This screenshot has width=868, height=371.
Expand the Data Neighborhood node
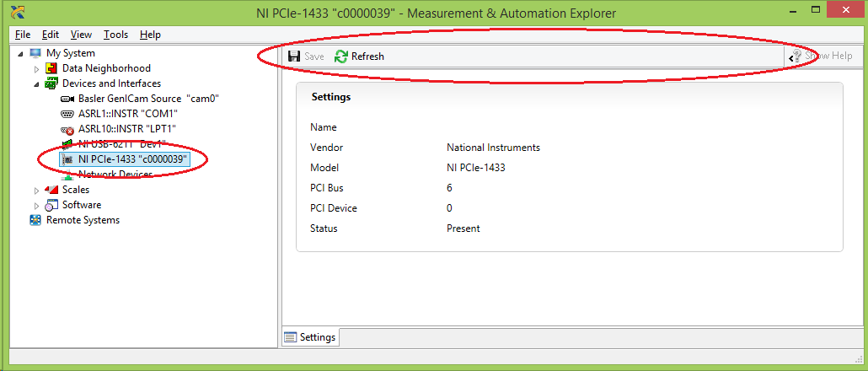tap(37, 69)
